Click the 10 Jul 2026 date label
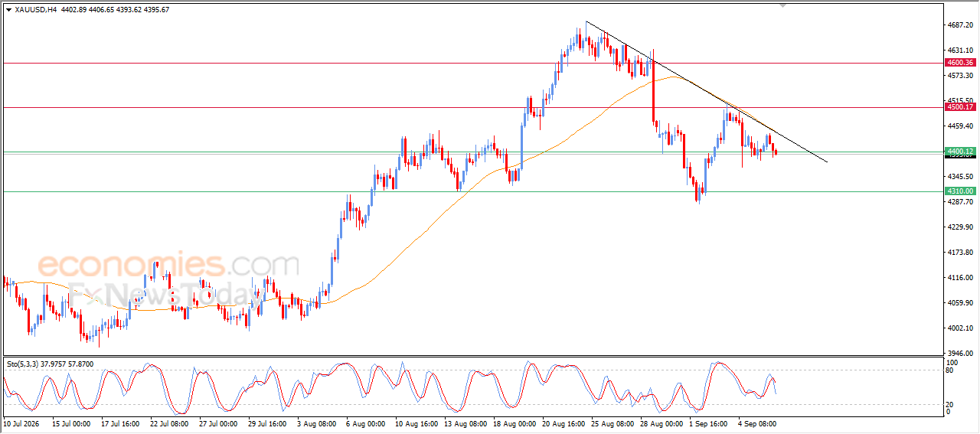 coord(21,423)
